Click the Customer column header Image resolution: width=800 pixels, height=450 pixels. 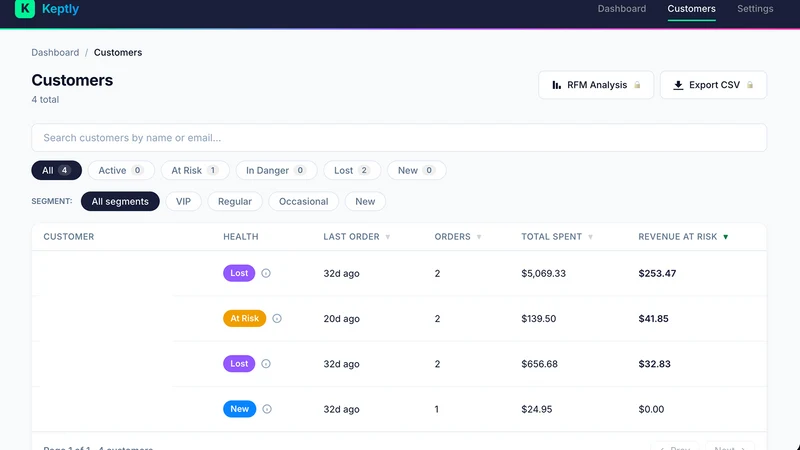click(69, 237)
